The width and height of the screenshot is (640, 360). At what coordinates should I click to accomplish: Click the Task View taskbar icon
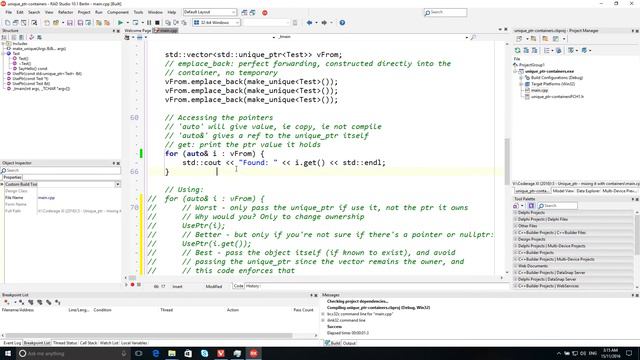139,353
